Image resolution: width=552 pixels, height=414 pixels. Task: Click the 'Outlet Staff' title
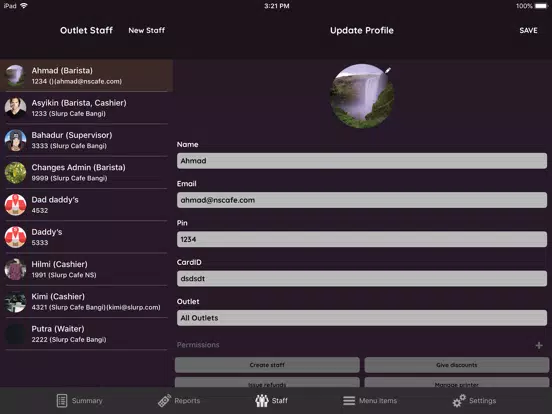[86, 30]
